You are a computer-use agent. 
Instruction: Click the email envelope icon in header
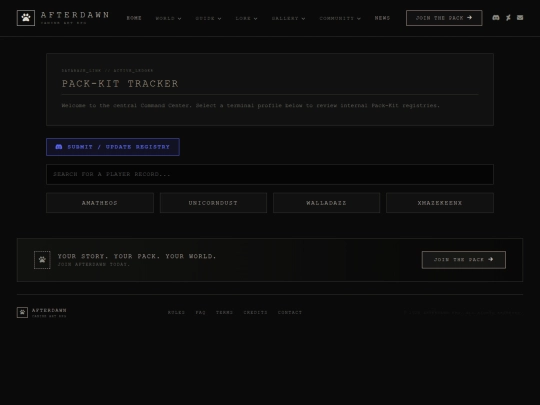520,18
